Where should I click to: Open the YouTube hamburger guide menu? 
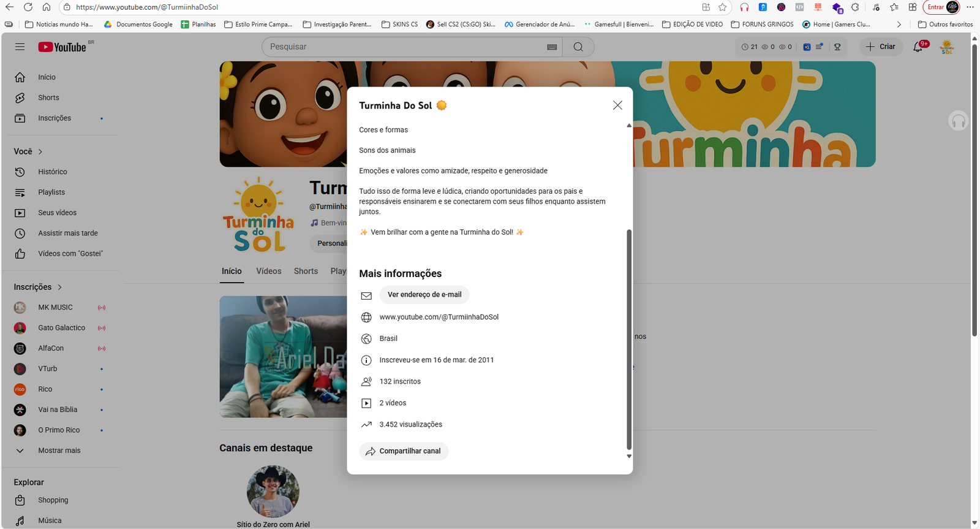[20, 47]
